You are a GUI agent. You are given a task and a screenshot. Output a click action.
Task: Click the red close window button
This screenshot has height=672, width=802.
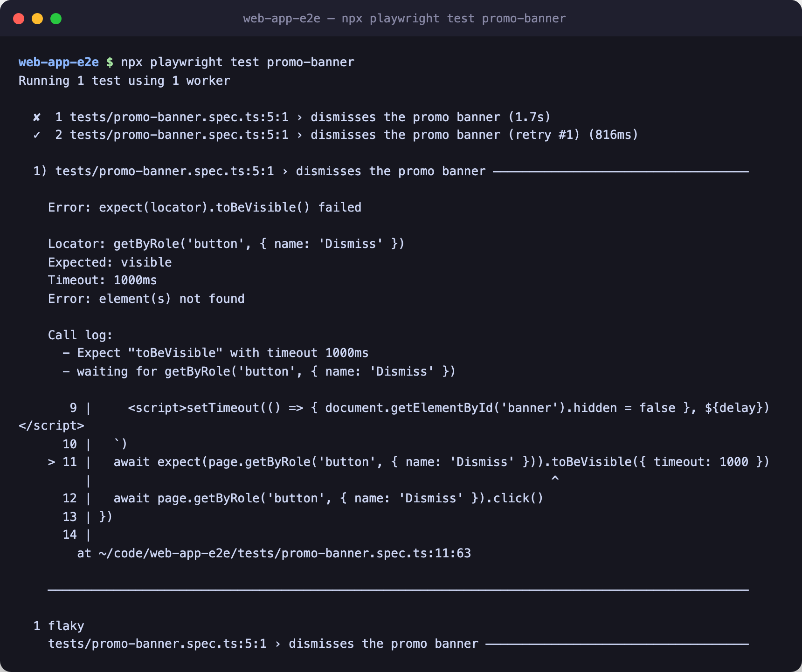point(19,19)
